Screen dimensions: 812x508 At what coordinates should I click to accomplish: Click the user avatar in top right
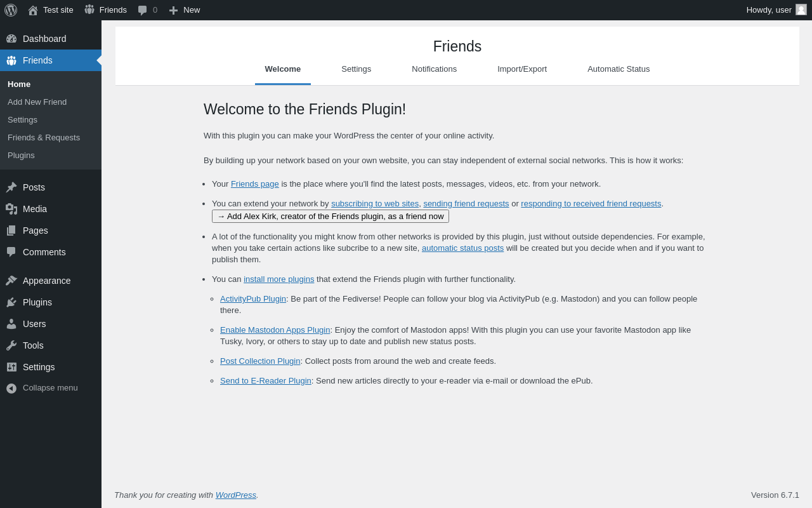(801, 10)
